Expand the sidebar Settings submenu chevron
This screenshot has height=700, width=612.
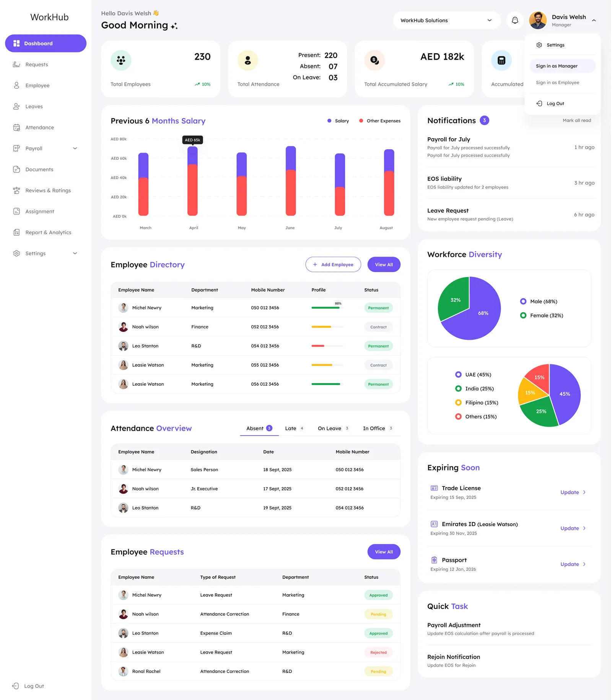75,253
